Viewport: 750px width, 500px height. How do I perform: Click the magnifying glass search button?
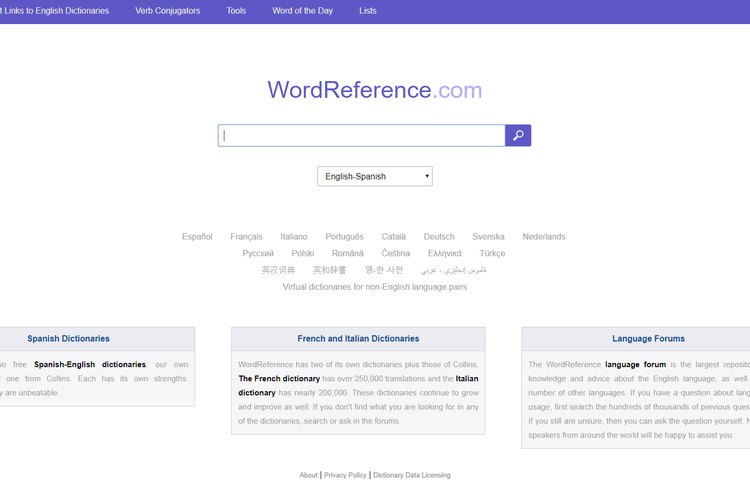coord(518,135)
